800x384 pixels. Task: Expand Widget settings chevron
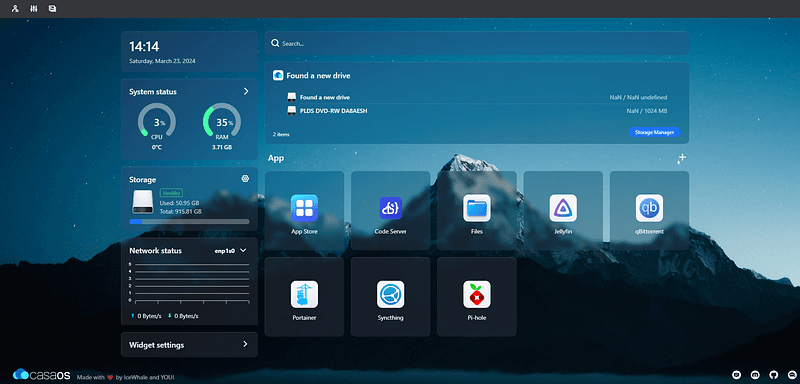245,344
